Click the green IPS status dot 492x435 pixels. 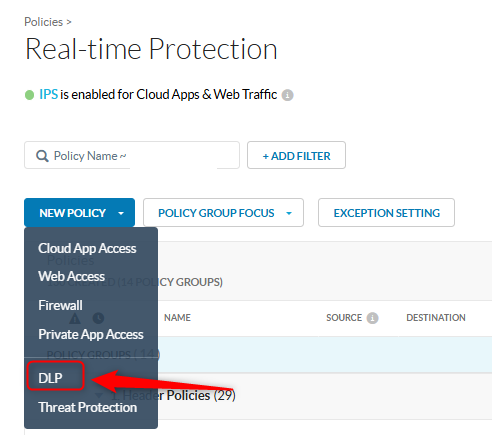click(29, 95)
